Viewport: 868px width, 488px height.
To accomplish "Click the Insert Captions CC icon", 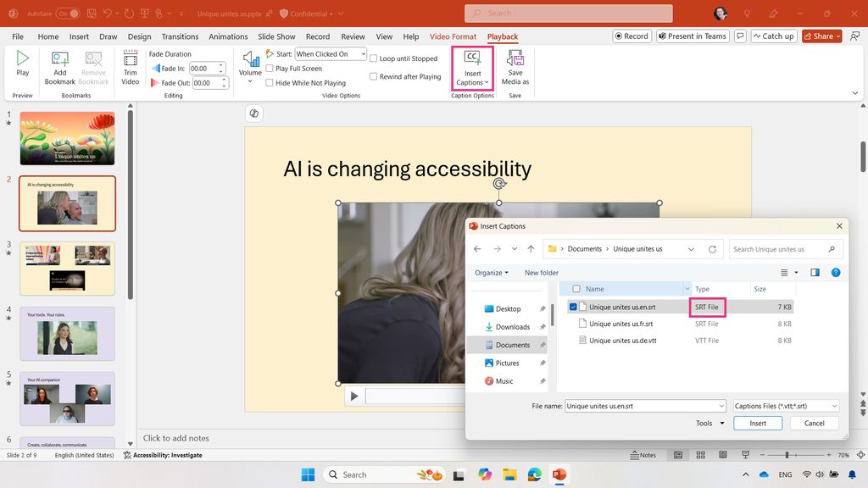I will pos(472,58).
